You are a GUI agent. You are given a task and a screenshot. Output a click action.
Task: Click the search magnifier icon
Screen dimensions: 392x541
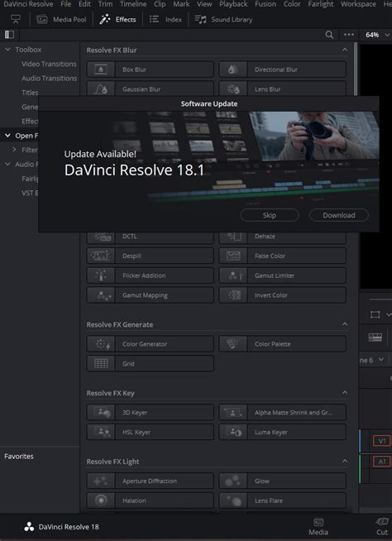coord(329,35)
